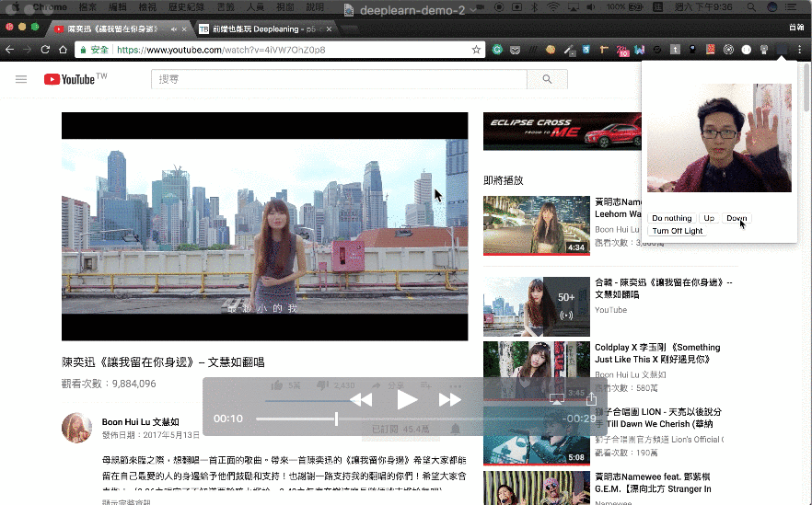Viewport: 812px width, 505px height.
Task: Click the share icon in media overlay
Action: click(591, 399)
